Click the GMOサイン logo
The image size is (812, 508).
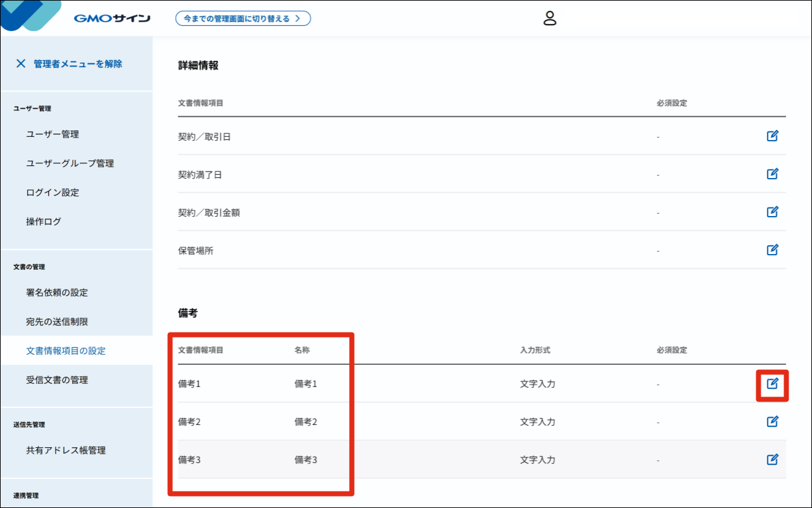click(x=111, y=18)
